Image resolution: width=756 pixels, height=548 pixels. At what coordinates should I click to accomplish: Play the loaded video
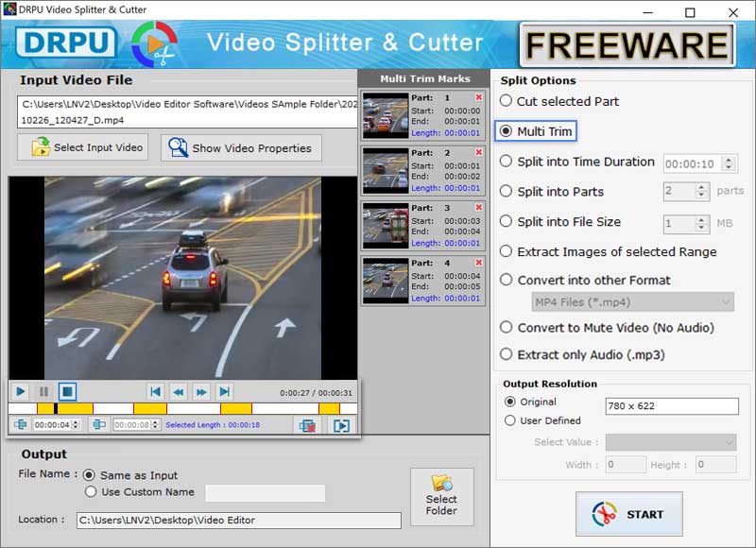(x=19, y=392)
